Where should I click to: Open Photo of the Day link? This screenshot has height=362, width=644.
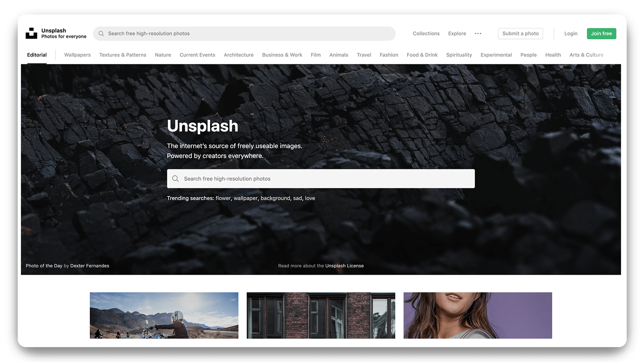point(44,266)
